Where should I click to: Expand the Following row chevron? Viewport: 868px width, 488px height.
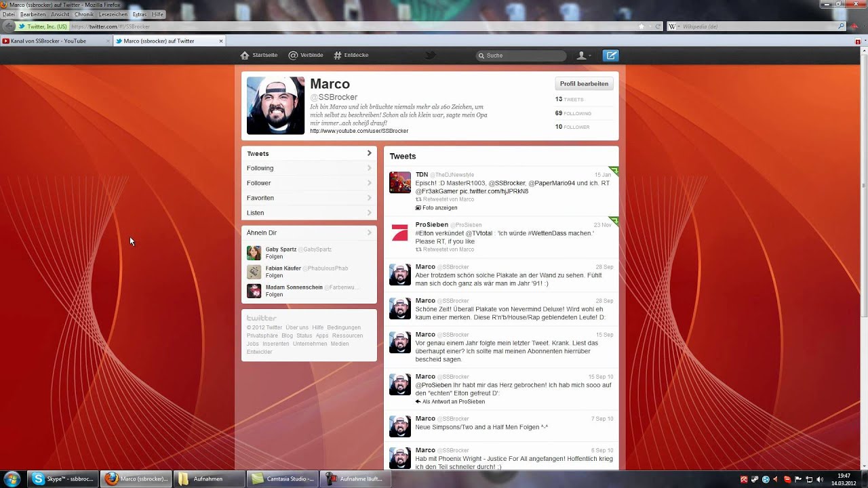[x=370, y=168]
